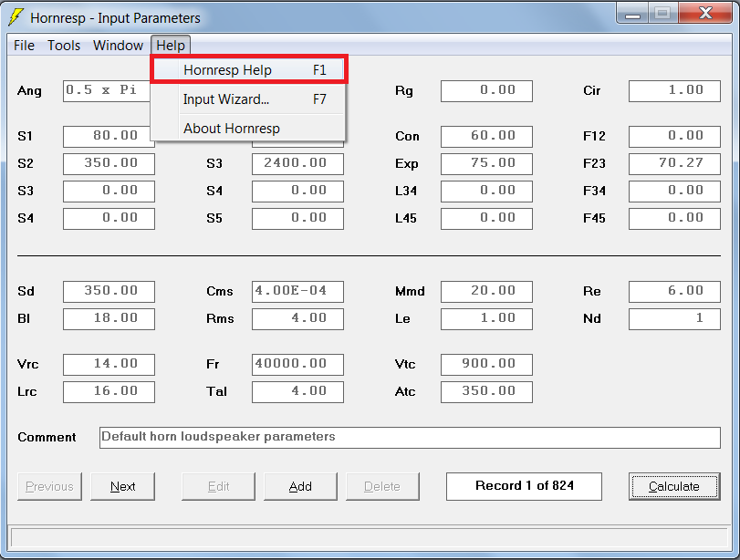Click the S2 field with 350.00
Viewport: 740px width, 560px height.
coord(109,163)
